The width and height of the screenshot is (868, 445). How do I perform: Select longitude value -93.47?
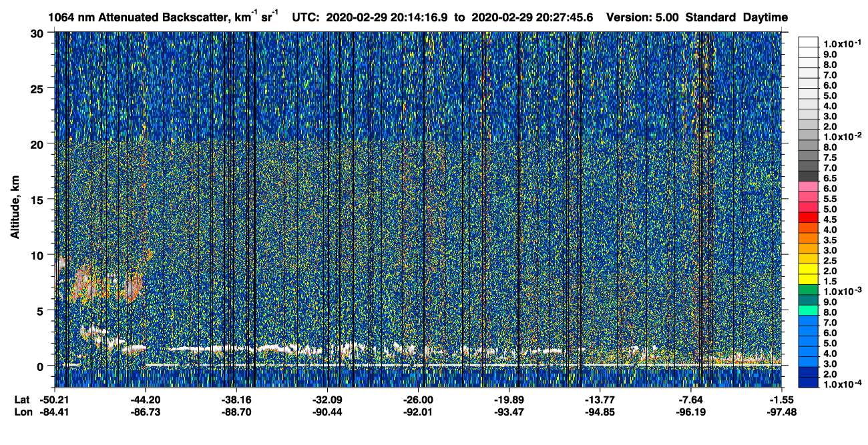coord(509,412)
